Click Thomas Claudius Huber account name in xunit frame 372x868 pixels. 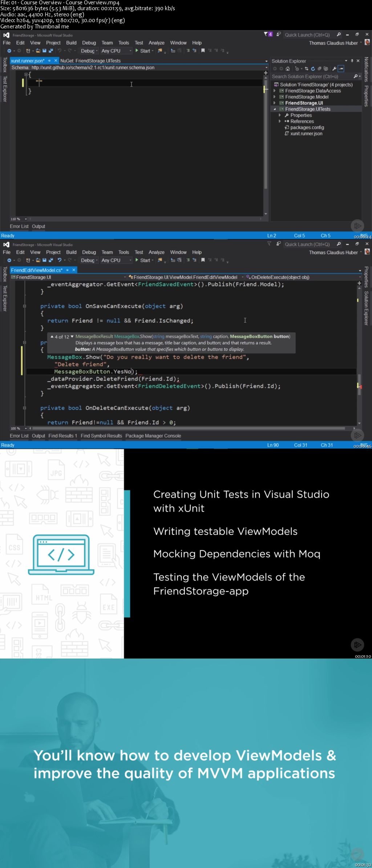pyautogui.click(x=333, y=43)
